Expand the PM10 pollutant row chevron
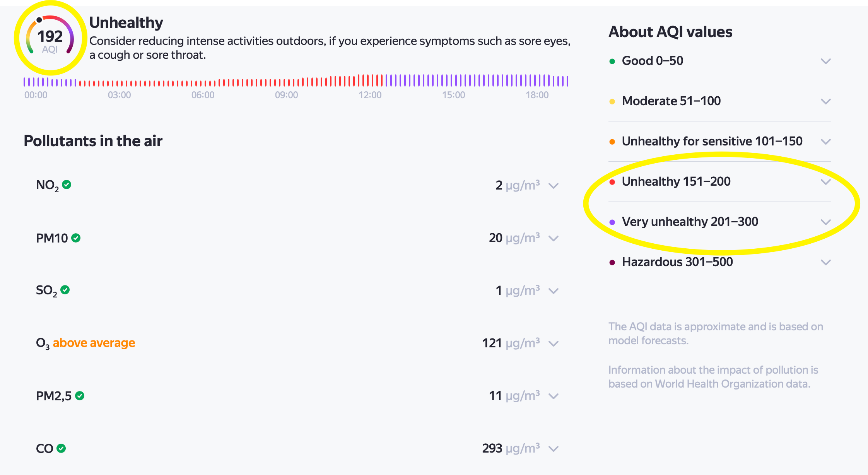Image resolution: width=868 pixels, height=475 pixels. pos(554,238)
